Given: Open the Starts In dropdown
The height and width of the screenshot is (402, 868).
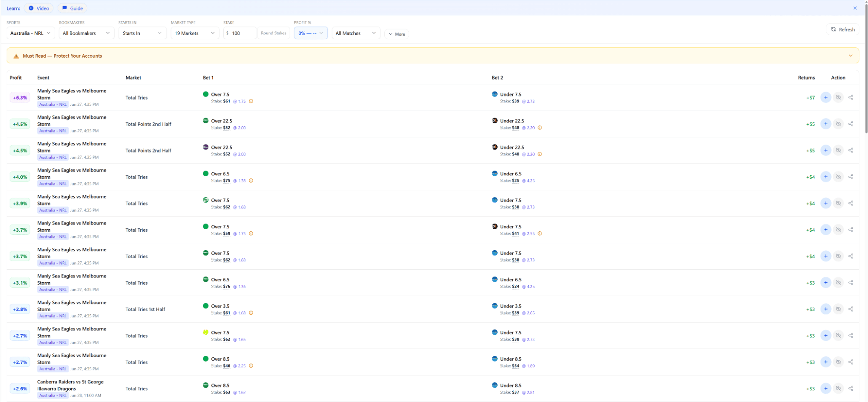Looking at the screenshot, I should (142, 33).
